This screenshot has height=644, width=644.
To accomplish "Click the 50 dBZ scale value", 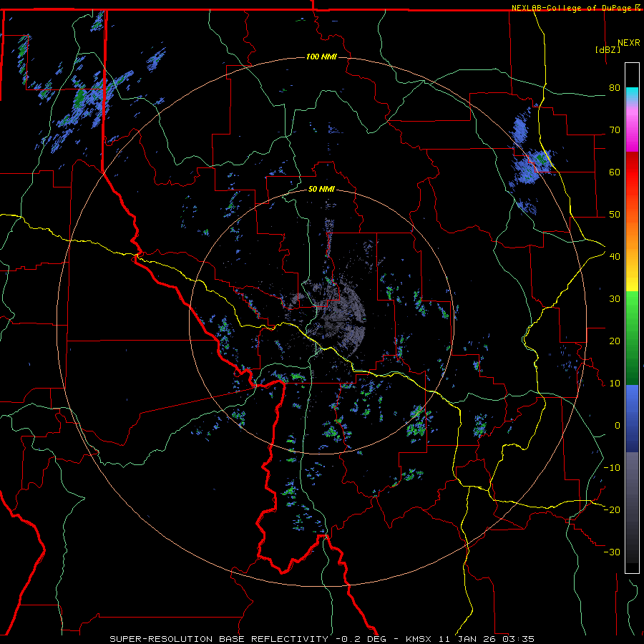I will coord(615,215).
